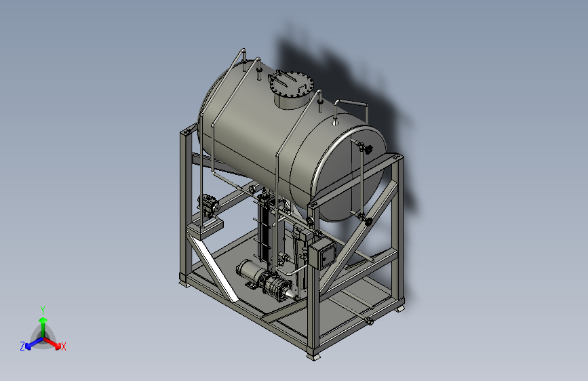Viewport: 588px width, 381px height.
Task: Select the plate heat exchanger under the tank
Action: 267,229
